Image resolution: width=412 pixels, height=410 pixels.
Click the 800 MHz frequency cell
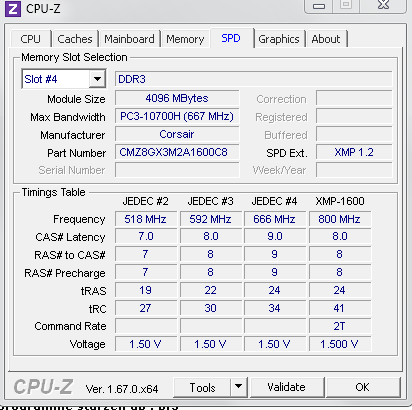[340, 219]
